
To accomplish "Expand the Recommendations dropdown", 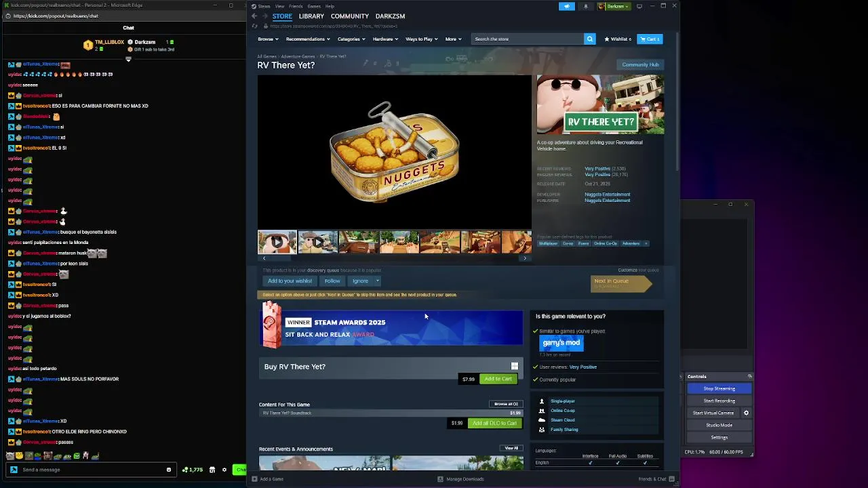I will click(x=307, y=39).
